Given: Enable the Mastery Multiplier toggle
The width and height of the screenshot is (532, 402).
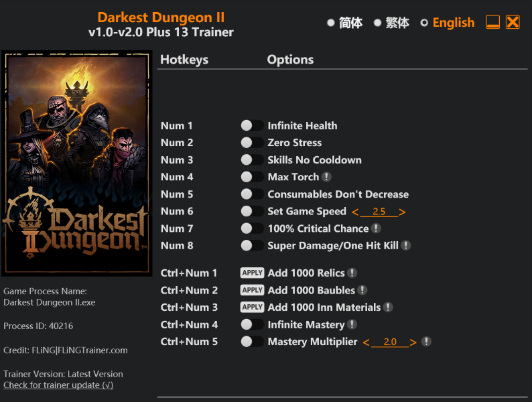Looking at the screenshot, I should pos(252,341).
